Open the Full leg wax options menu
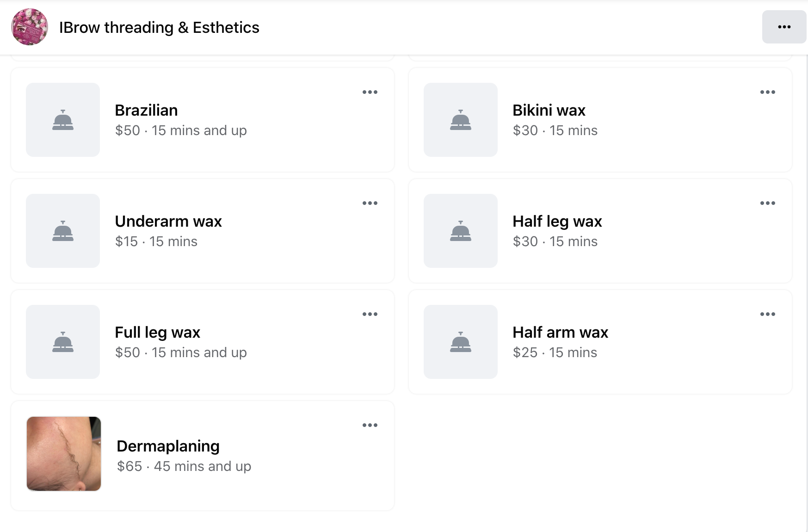This screenshot has width=808, height=532. [370, 314]
